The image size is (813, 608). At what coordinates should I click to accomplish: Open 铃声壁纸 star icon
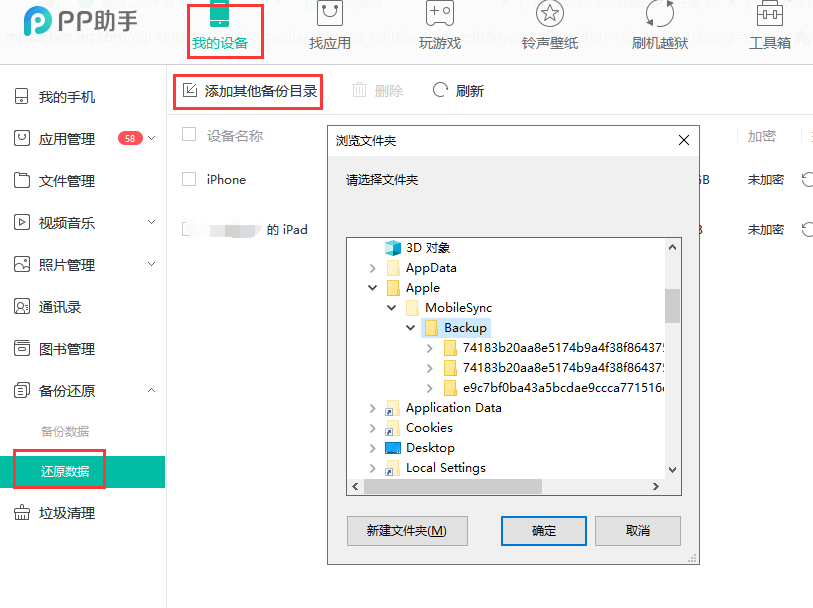tap(549, 14)
